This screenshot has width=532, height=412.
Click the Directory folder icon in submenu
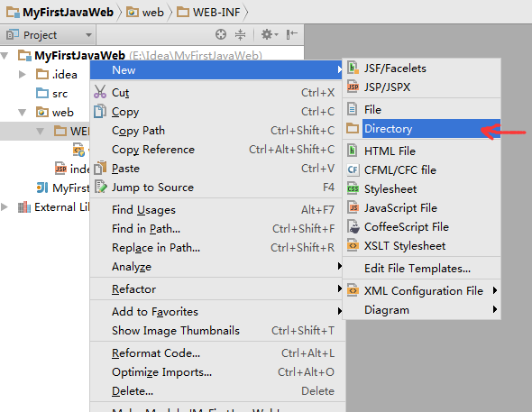[x=353, y=128]
